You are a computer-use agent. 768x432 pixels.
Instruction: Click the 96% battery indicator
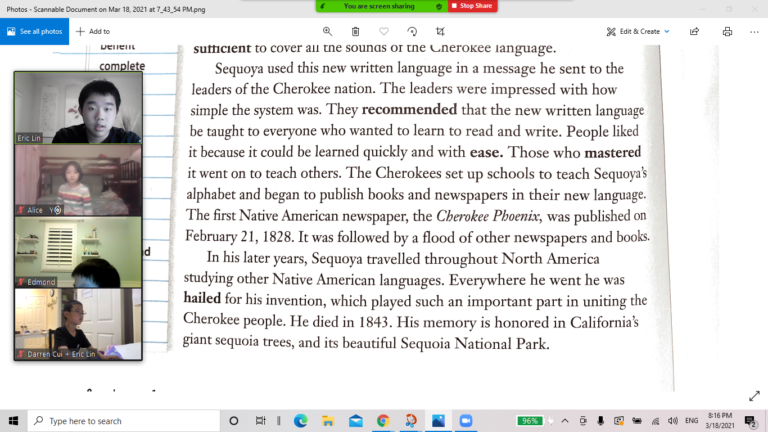[x=529, y=421]
